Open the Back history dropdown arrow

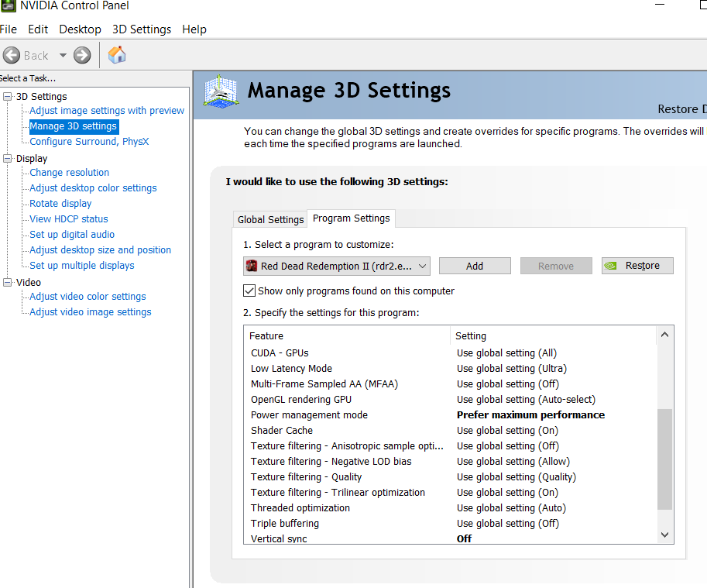(x=63, y=56)
